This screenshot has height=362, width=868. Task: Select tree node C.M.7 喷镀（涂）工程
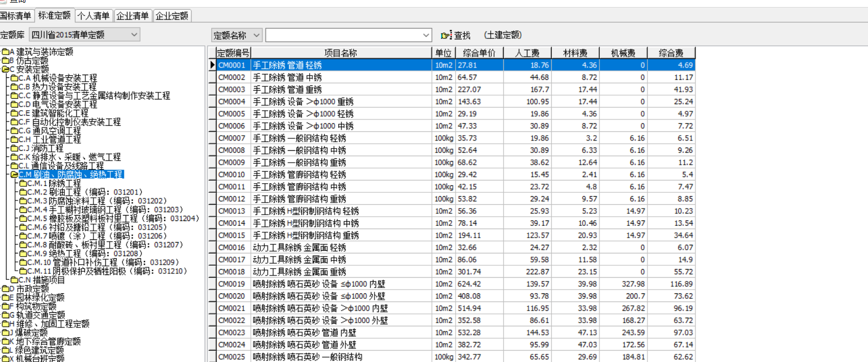pyautogui.click(x=97, y=236)
